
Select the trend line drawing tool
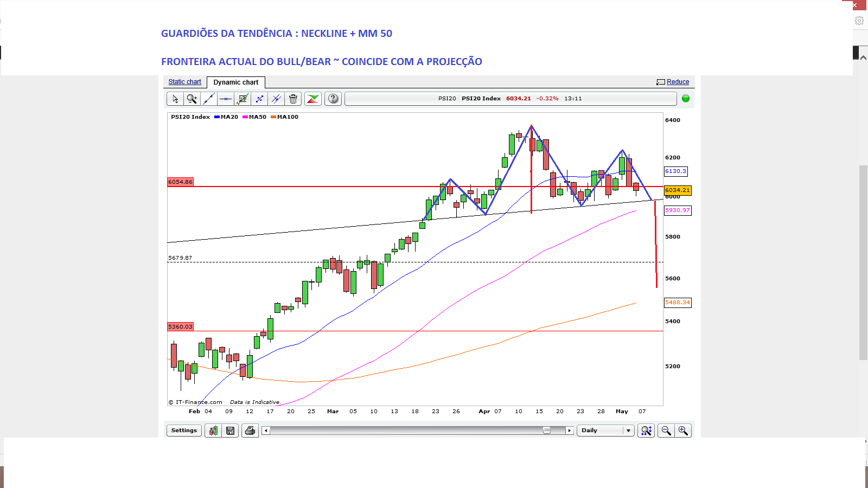[208, 99]
